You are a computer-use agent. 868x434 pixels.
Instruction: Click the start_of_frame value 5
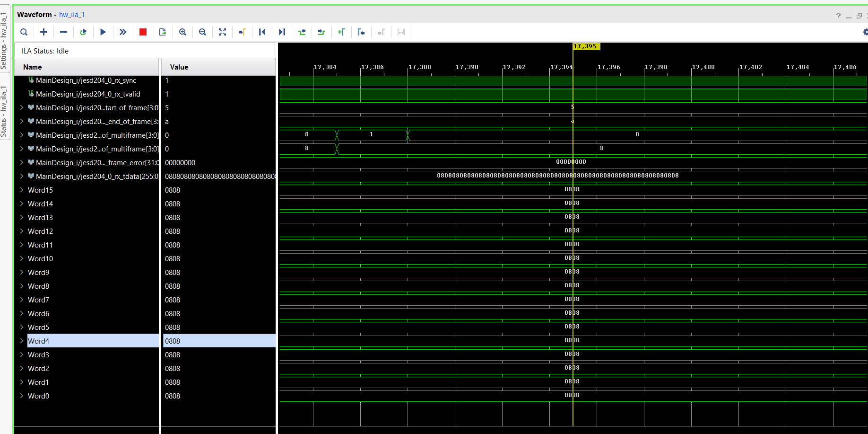coord(167,108)
